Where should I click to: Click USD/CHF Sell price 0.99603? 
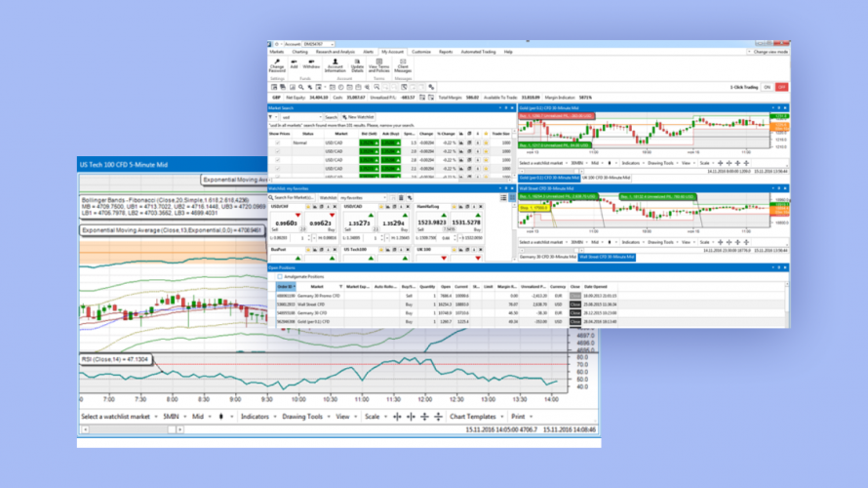tap(286, 224)
